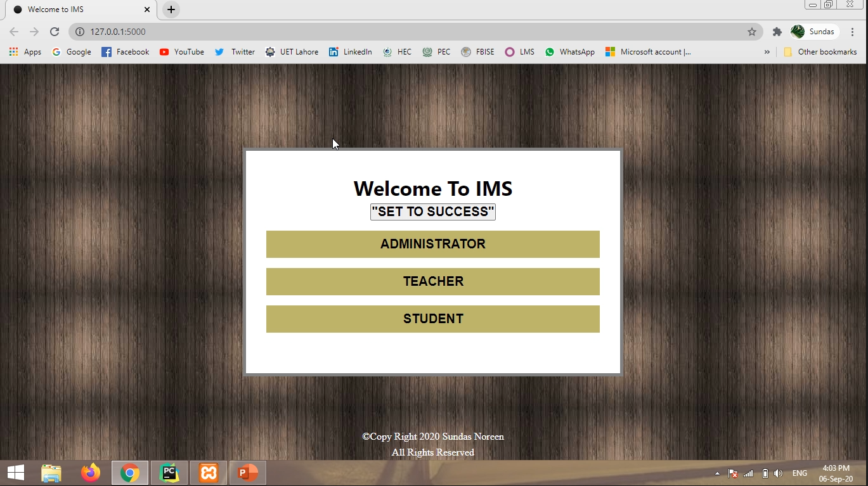The height and width of the screenshot is (486, 868).
Task: Open the HEC bookmark
Action: pyautogui.click(x=398, y=52)
